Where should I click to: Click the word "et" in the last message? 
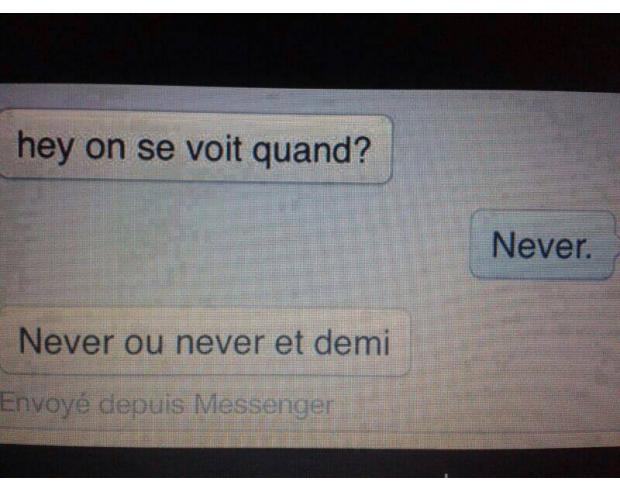[289, 342]
